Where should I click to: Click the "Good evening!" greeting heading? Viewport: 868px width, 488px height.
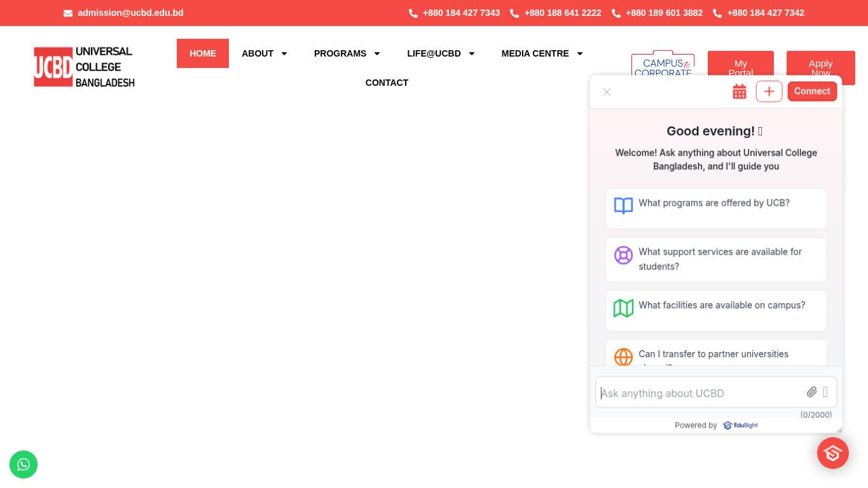pos(715,131)
